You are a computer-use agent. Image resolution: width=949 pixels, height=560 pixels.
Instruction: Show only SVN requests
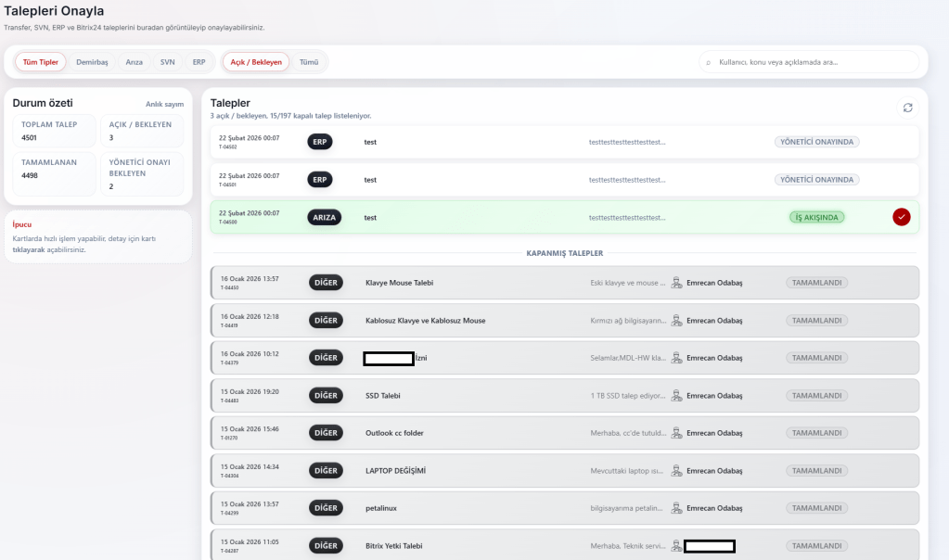[x=168, y=62]
